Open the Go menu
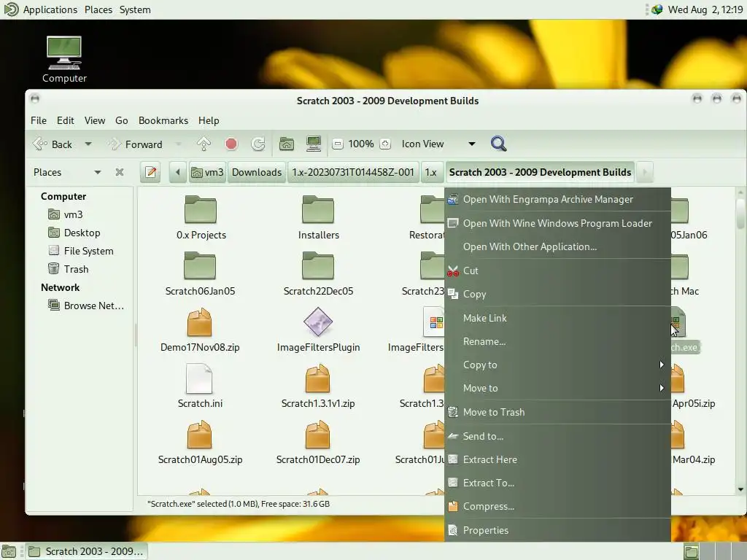The image size is (747, 560). [122, 120]
